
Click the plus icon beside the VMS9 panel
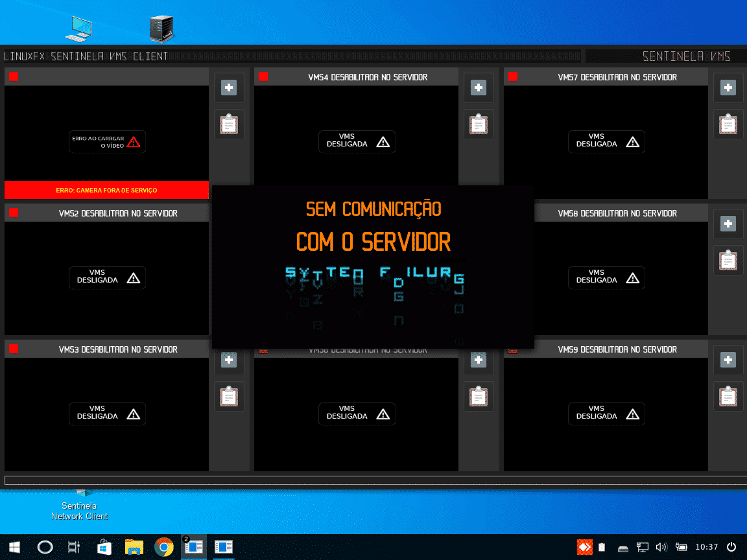(728, 360)
